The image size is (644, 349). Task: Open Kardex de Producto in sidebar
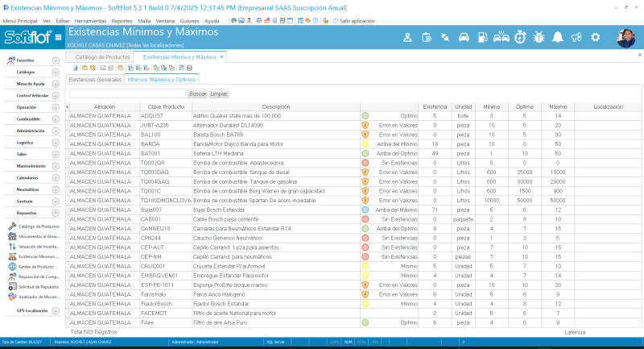(36, 267)
